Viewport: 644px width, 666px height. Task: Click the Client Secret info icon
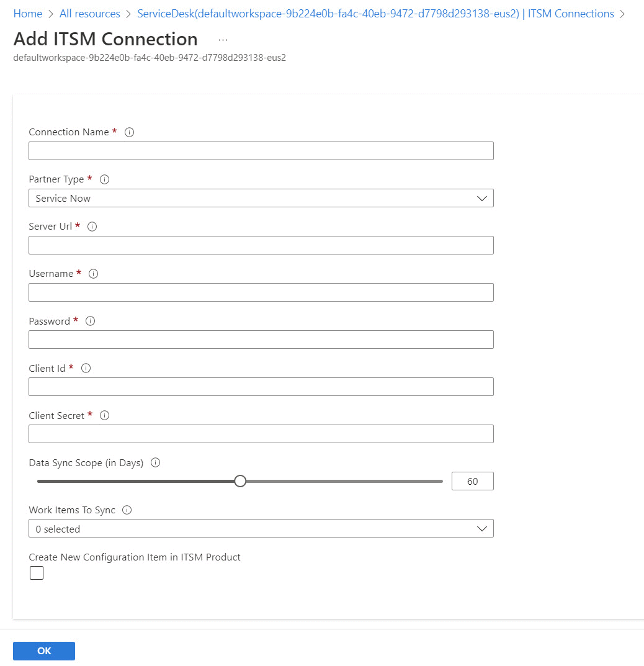pos(104,415)
